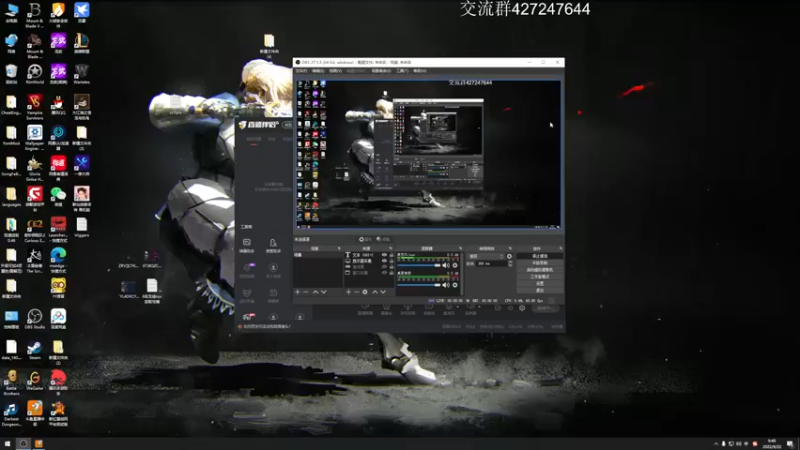Click the OBS preview canvas
Screen dimensions: 800x450
429,154
